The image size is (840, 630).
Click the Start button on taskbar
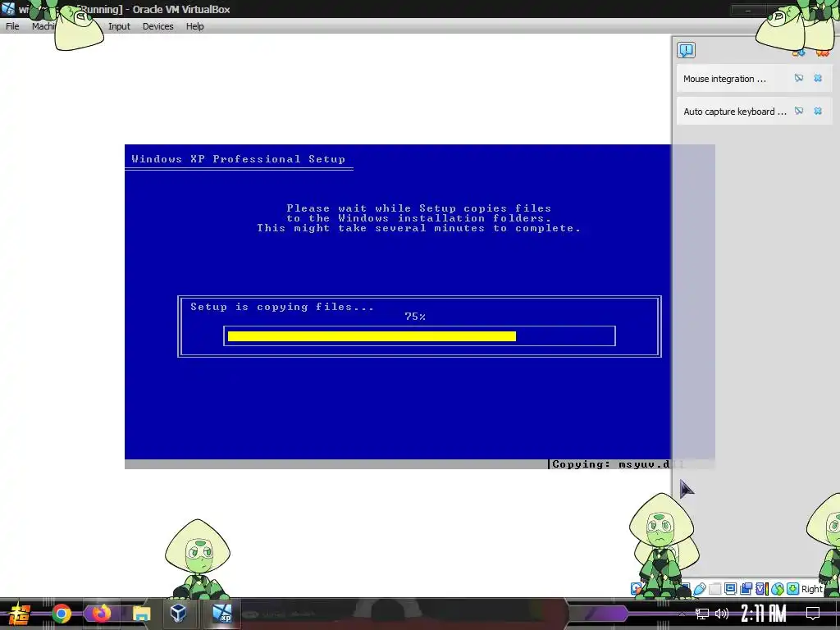tap(19, 614)
